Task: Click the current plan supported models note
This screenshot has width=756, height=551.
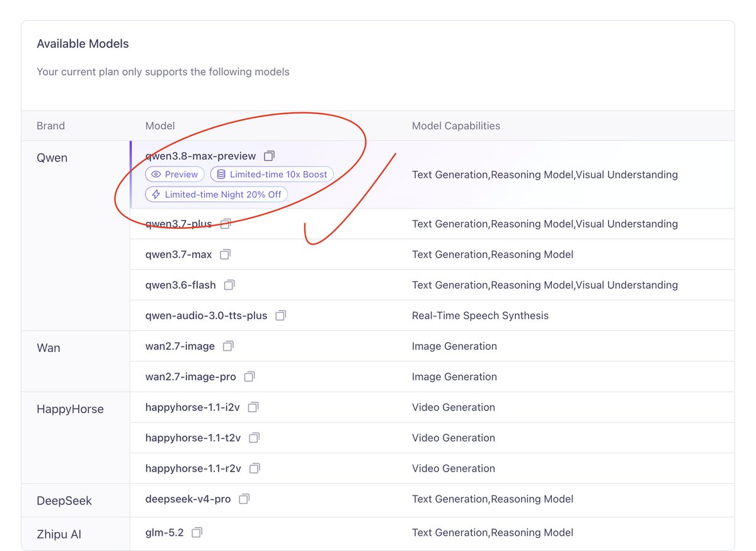Action: click(x=163, y=72)
